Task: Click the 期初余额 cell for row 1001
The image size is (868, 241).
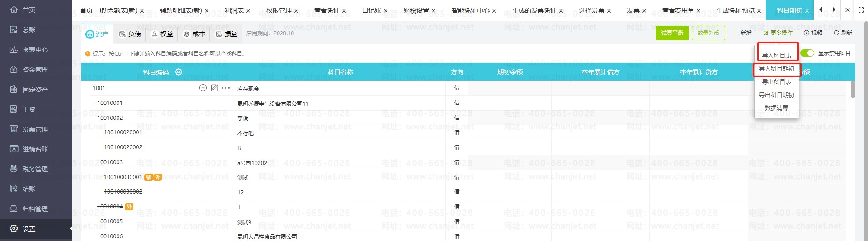Action: [x=509, y=88]
